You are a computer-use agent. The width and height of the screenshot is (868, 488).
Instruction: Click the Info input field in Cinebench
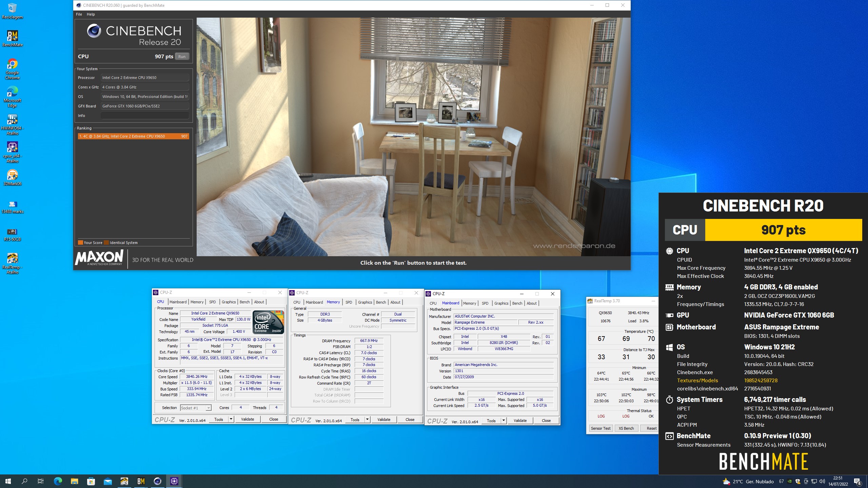point(145,116)
